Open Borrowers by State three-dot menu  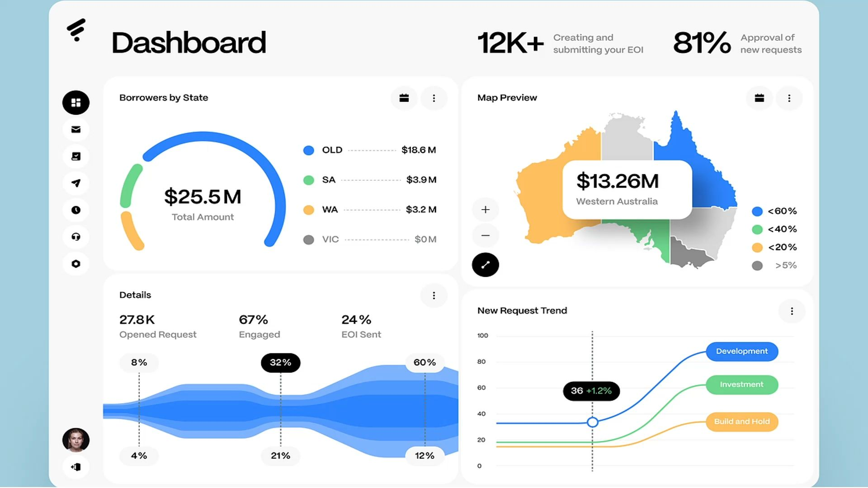434,98
